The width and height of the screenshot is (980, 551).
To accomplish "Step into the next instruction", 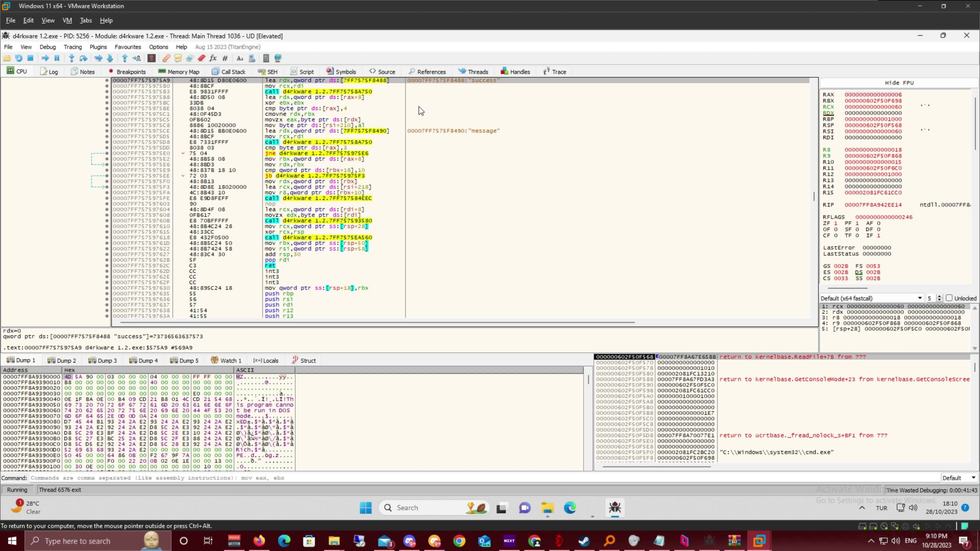I will (71, 58).
